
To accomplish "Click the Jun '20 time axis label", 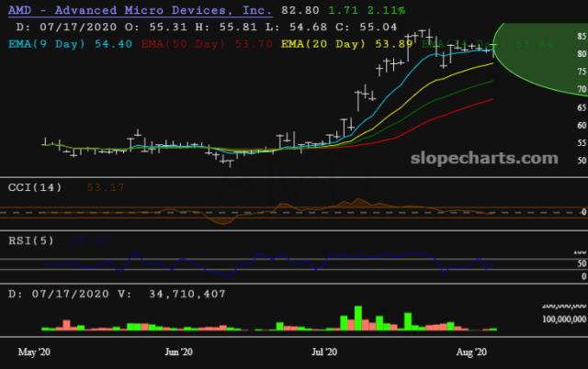I will [x=178, y=352].
